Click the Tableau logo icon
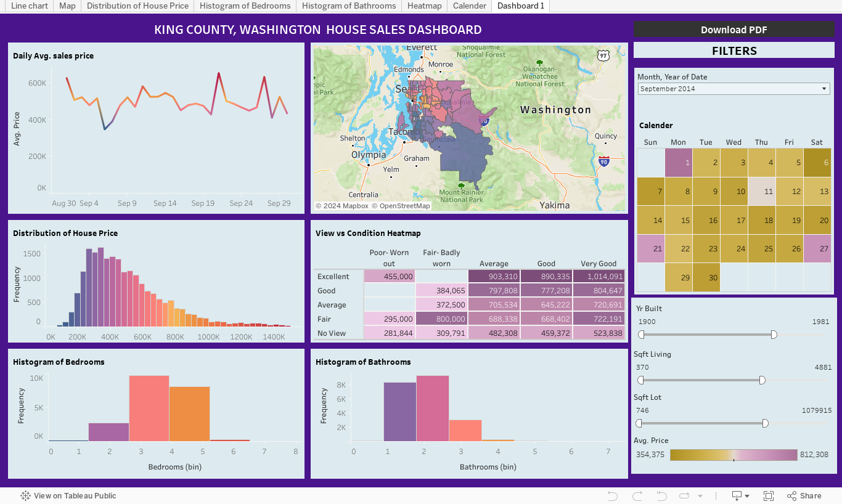The image size is (842, 504). 25,495
